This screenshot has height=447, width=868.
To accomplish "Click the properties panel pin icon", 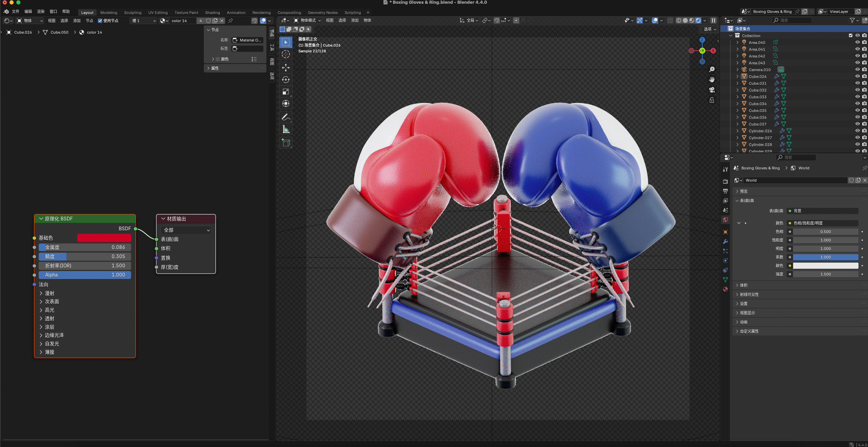I will pos(865,168).
